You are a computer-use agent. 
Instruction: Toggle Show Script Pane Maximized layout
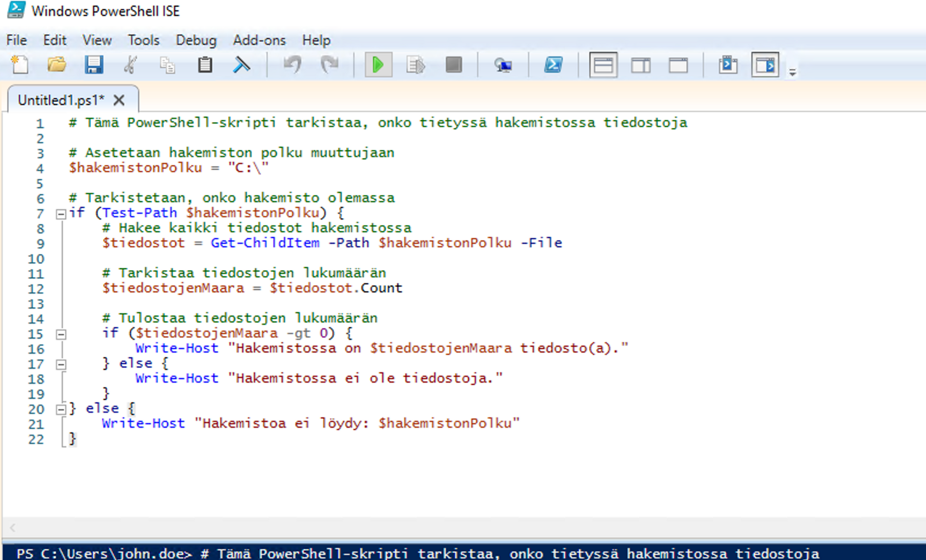[678, 65]
